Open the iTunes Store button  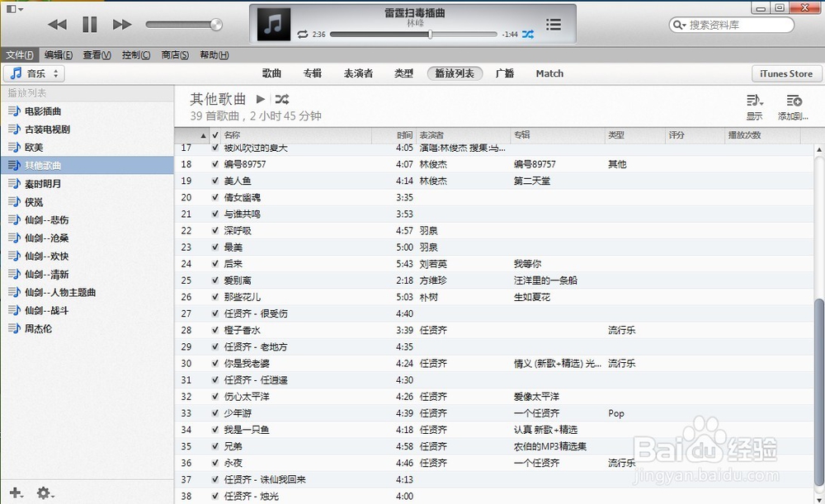785,73
